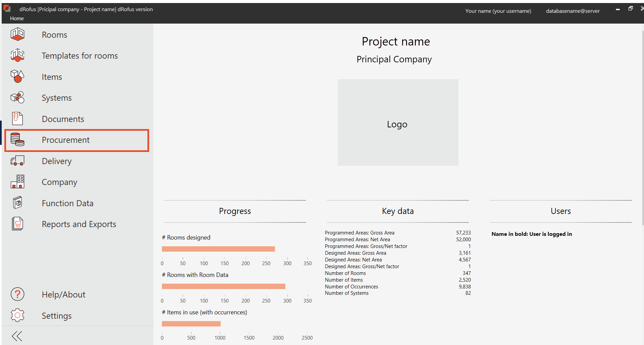Collapse the sidebar with double chevron
The height and width of the screenshot is (345, 644).
point(17,336)
